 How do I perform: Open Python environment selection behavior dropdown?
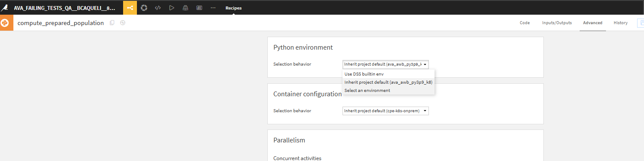(x=386, y=64)
